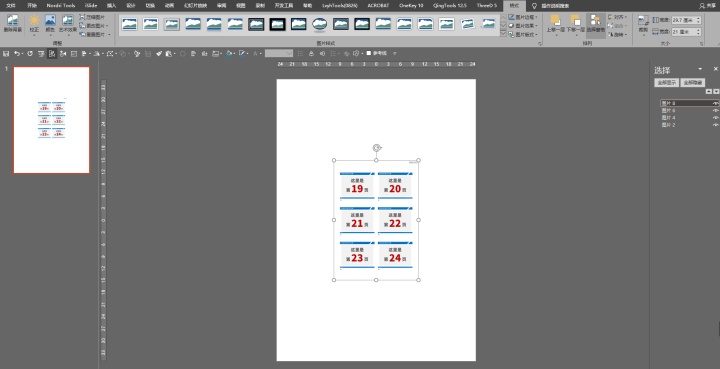The width and height of the screenshot is (720, 369).
Task: Click Reset Picture (重设图片)
Action: point(94,34)
